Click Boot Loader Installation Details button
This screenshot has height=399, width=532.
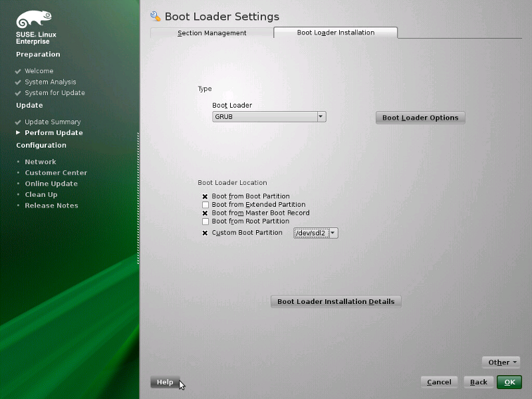[336, 302]
